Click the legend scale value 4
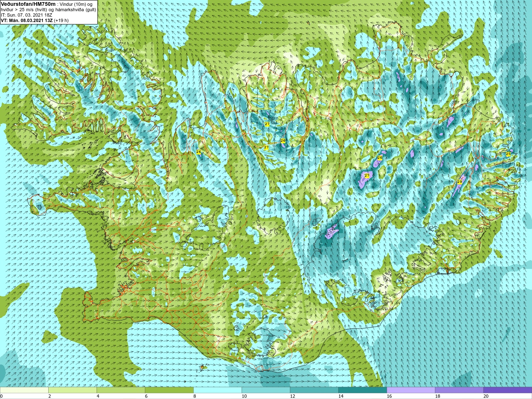The width and height of the screenshot is (532, 399). pyautogui.click(x=98, y=396)
